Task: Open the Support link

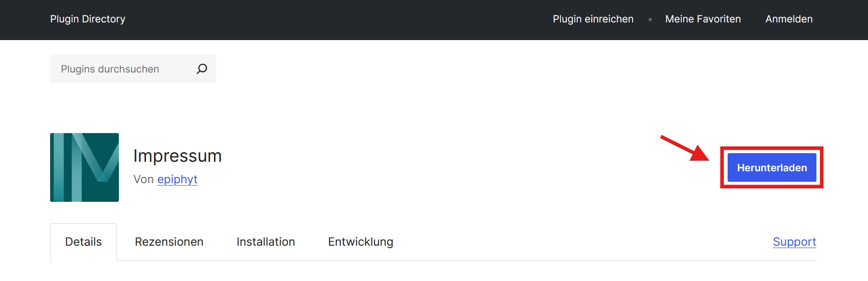Action: 794,242
